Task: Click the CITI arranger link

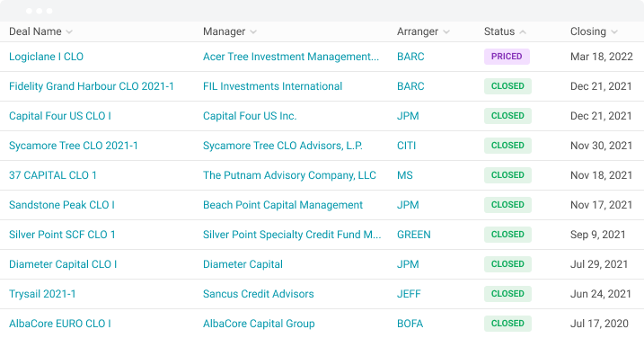Action: click(x=406, y=146)
